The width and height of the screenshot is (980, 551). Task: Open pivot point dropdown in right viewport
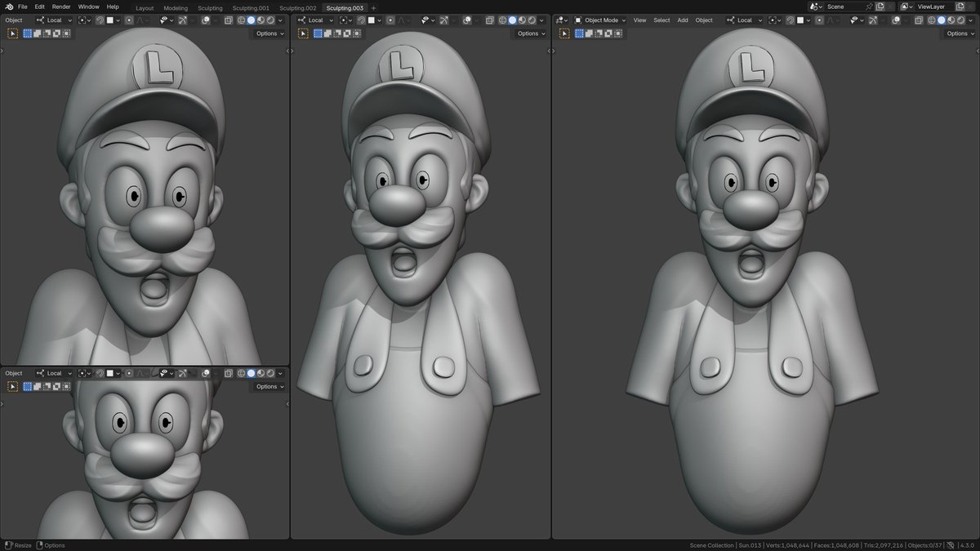tap(774, 20)
